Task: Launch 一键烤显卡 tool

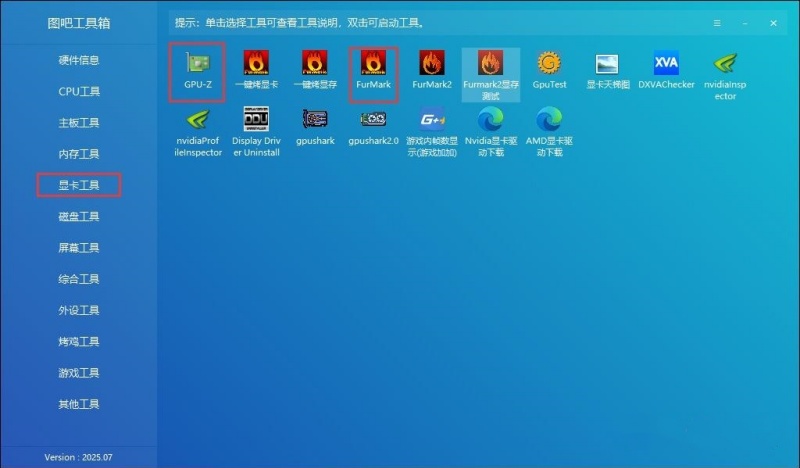Action: pos(256,70)
